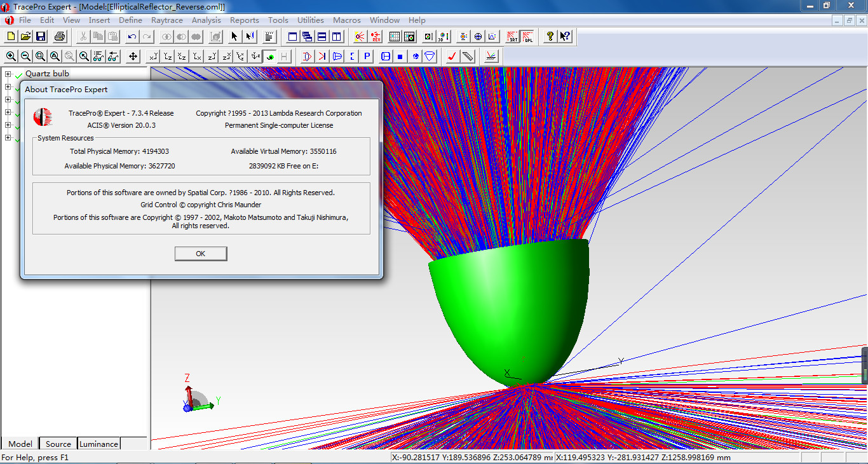The width and height of the screenshot is (868, 464).
Task: Open a model file with the Open icon
Action: (x=26, y=36)
